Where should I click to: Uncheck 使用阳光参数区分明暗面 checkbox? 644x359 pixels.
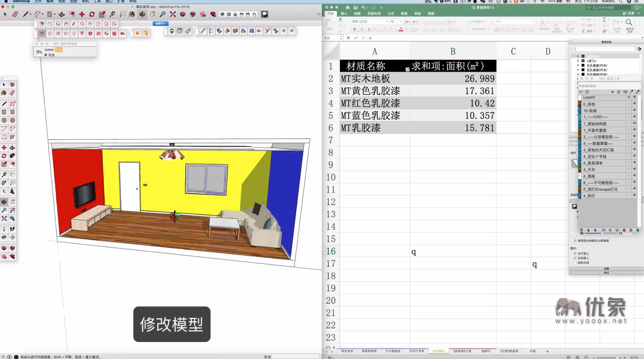(575, 241)
